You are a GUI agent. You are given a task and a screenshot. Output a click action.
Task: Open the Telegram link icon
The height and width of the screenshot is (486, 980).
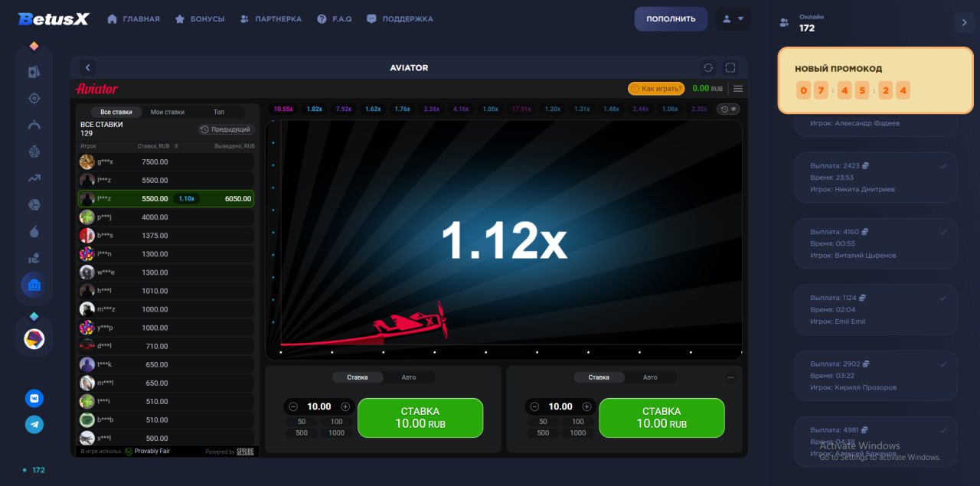(x=34, y=425)
